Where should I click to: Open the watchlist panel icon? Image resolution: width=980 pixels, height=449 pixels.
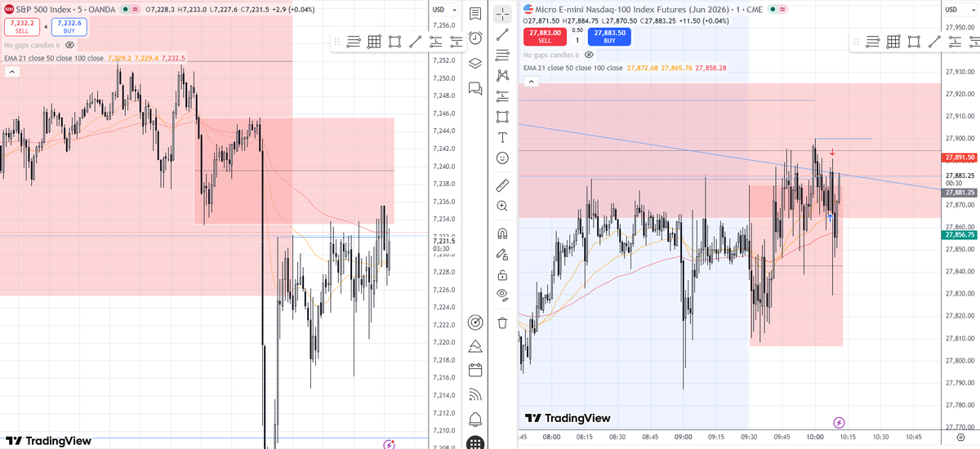[x=474, y=14]
